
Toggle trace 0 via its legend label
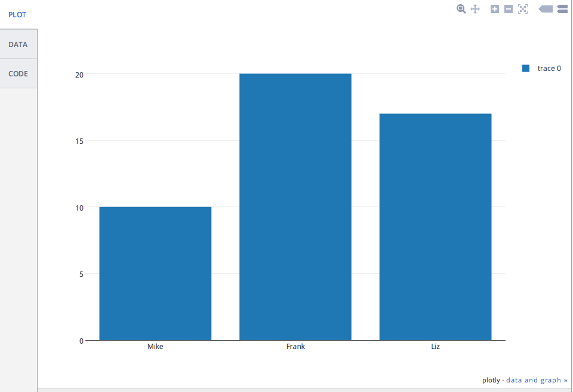549,69
